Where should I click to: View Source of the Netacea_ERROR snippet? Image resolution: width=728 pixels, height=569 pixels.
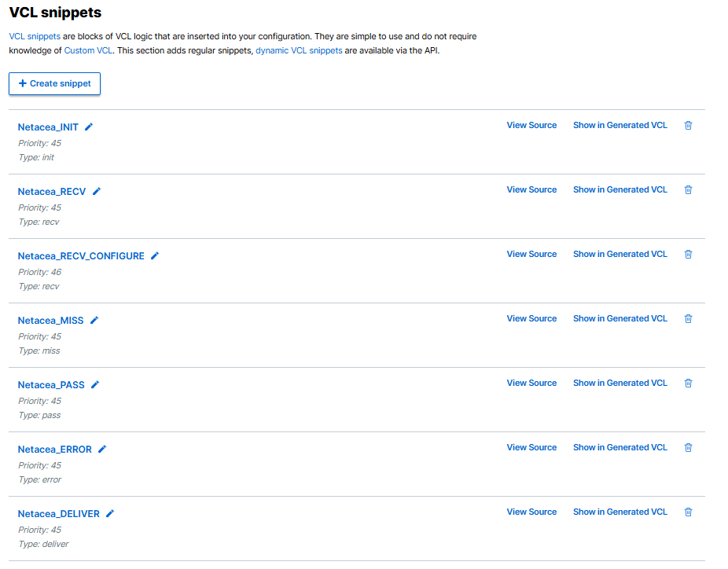point(531,447)
